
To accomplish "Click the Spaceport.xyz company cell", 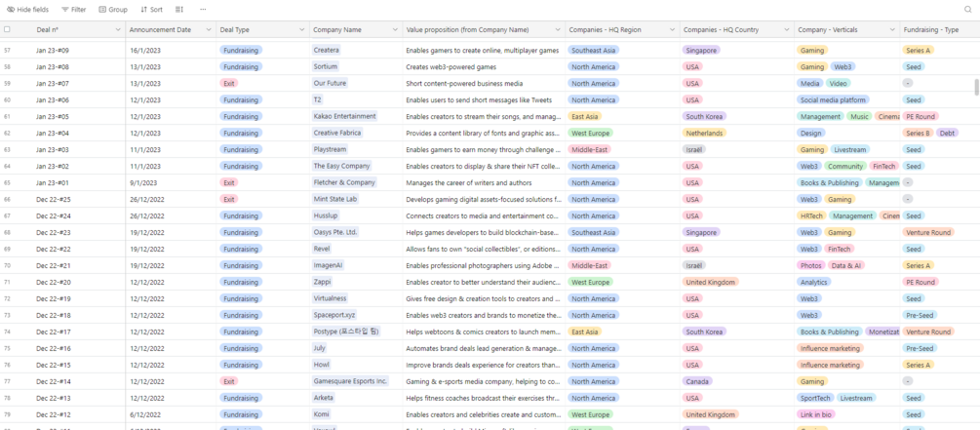I will pos(334,315).
